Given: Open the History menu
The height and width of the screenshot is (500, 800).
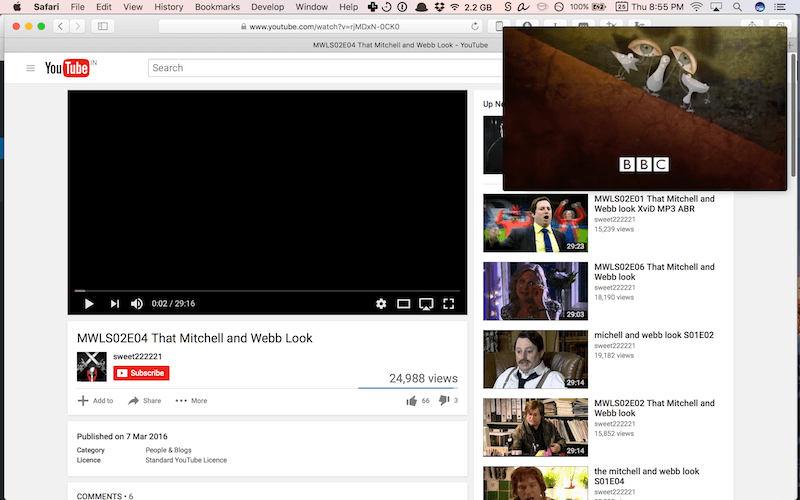Looking at the screenshot, I should click(168, 7).
